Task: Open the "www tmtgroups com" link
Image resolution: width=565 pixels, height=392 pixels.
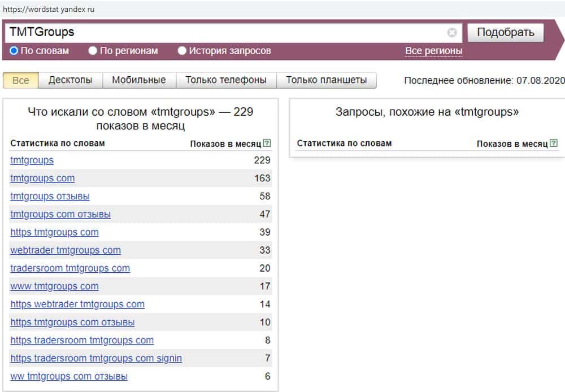Action: click(x=54, y=286)
